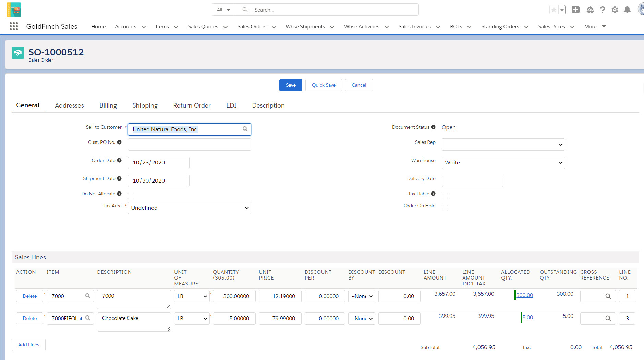
Task: Open the App Launcher grid icon
Action: tap(14, 26)
